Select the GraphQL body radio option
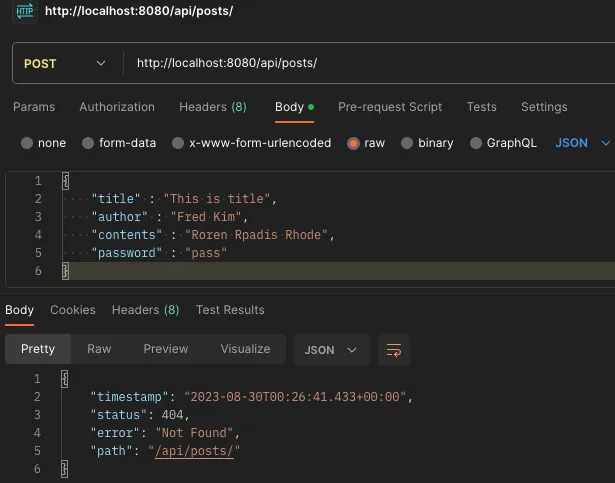This screenshot has height=483, width=615. [476, 143]
